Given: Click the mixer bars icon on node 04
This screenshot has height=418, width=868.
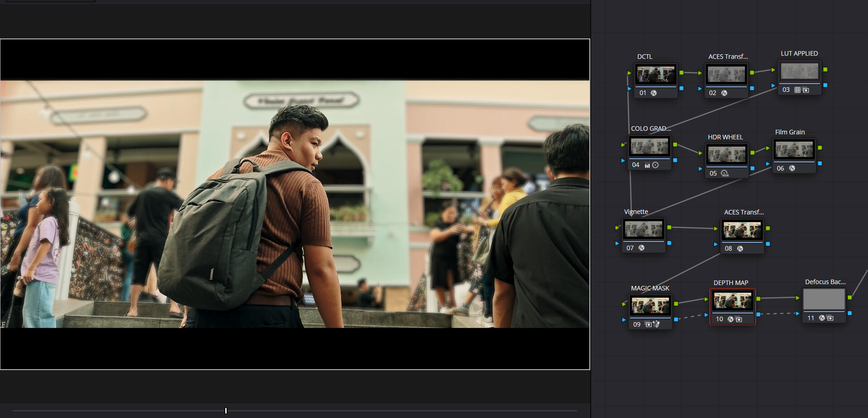Looking at the screenshot, I should tap(647, 166).
